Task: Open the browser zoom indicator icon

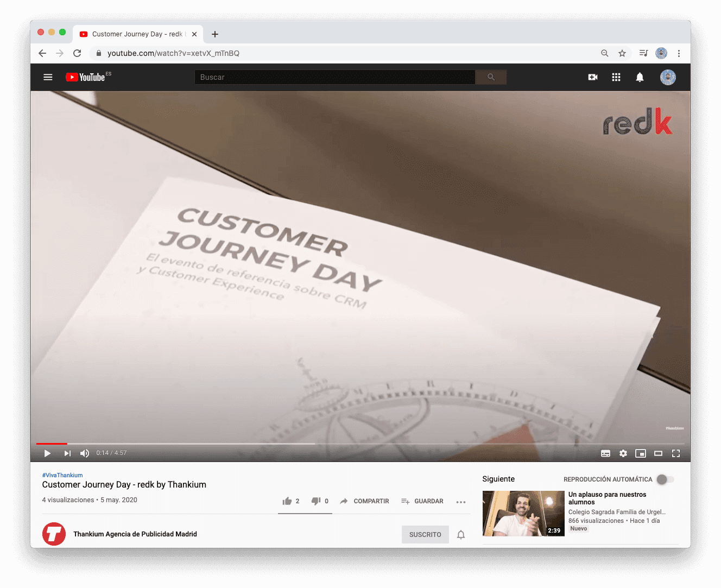Action: tap(605, 53)
